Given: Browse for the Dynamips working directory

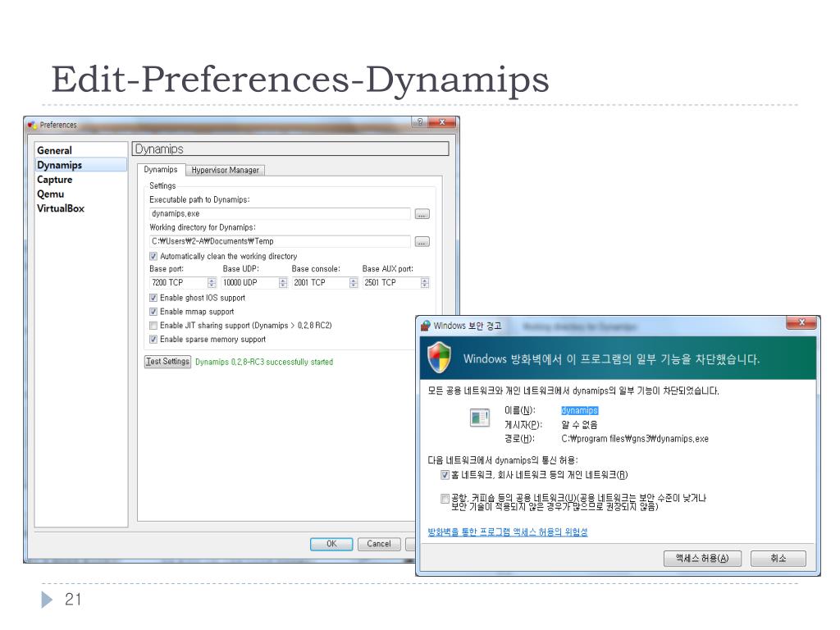Looking at the screenshot, I should pos(422,242).
